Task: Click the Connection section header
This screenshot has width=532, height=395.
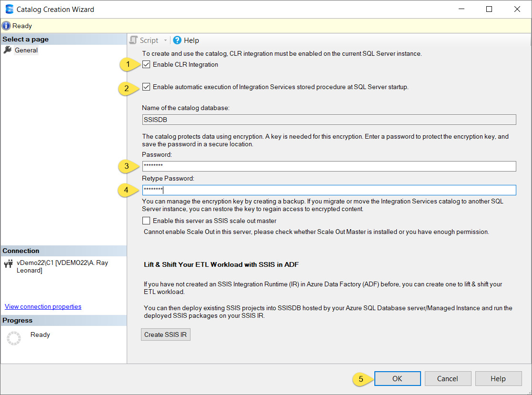Action: 63,251
